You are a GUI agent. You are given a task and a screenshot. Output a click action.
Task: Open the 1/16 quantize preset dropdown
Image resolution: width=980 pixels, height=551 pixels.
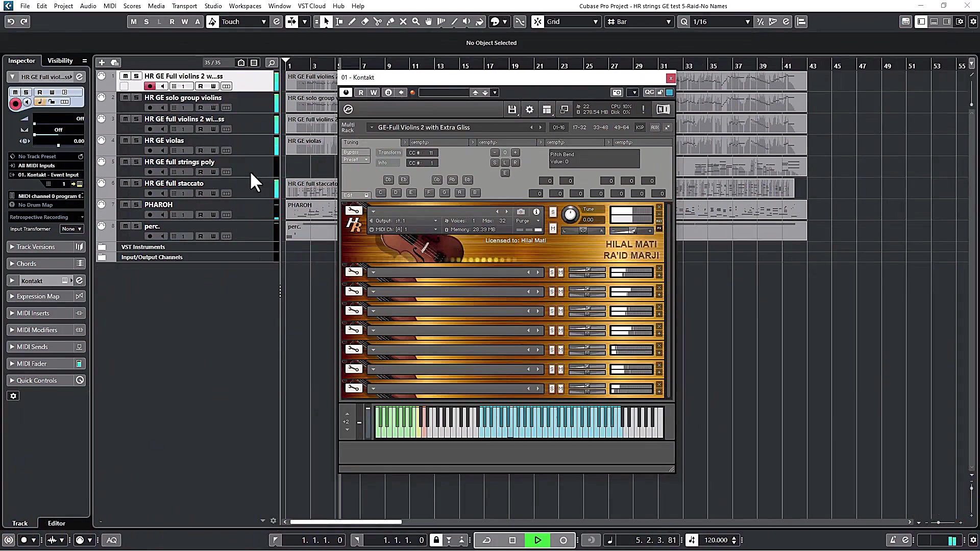747,22
